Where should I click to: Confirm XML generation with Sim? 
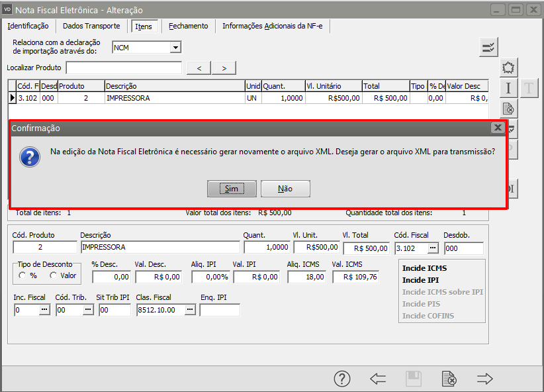(231, 189)
